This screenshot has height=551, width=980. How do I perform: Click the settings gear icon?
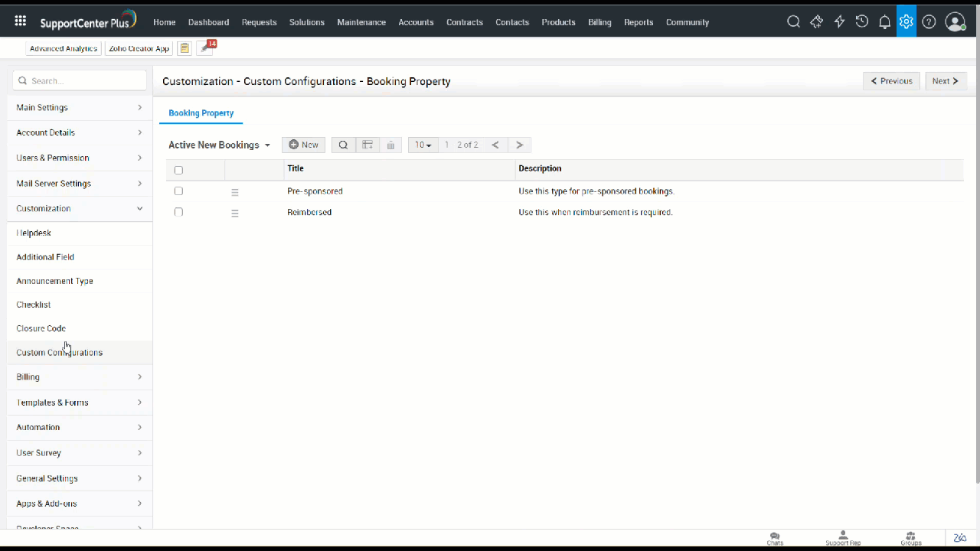[906, 21]
